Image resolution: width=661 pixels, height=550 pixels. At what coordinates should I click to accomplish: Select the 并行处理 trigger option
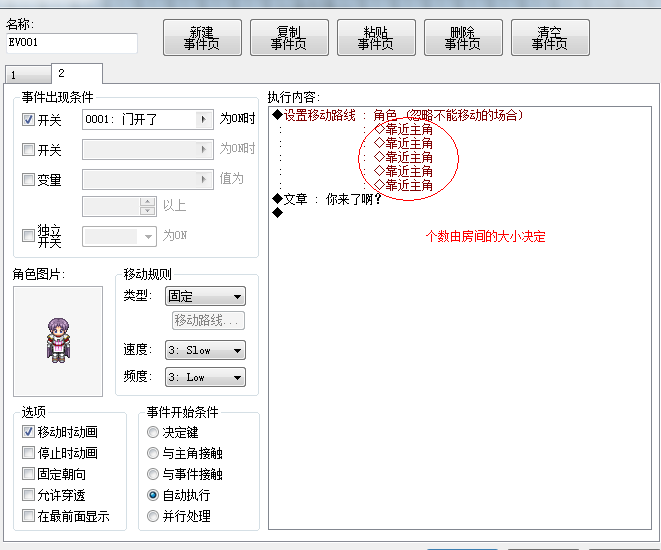click(153, 516)
